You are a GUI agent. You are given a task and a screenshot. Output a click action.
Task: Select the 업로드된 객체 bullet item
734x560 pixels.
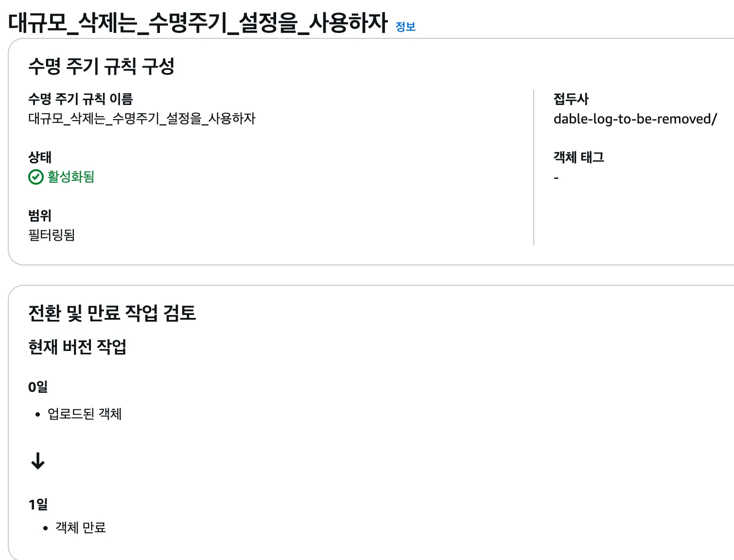point(85,414)
